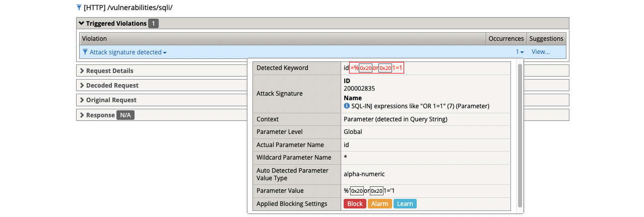
Task: Click the Triggered Violations count badge
Action: click(154, 23)
